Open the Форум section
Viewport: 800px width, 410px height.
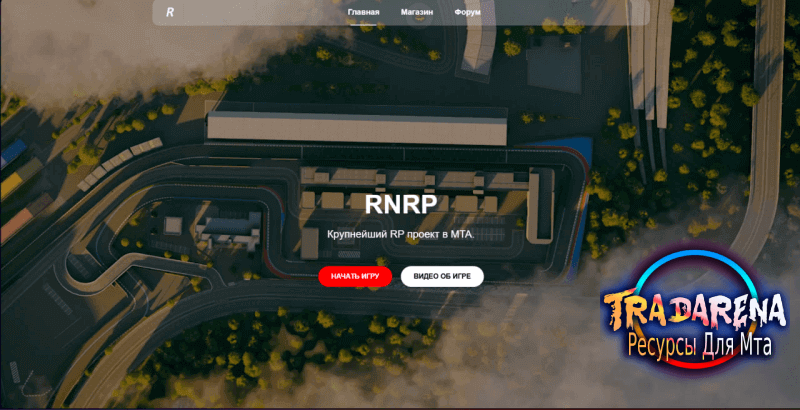[x=467, y=12]
